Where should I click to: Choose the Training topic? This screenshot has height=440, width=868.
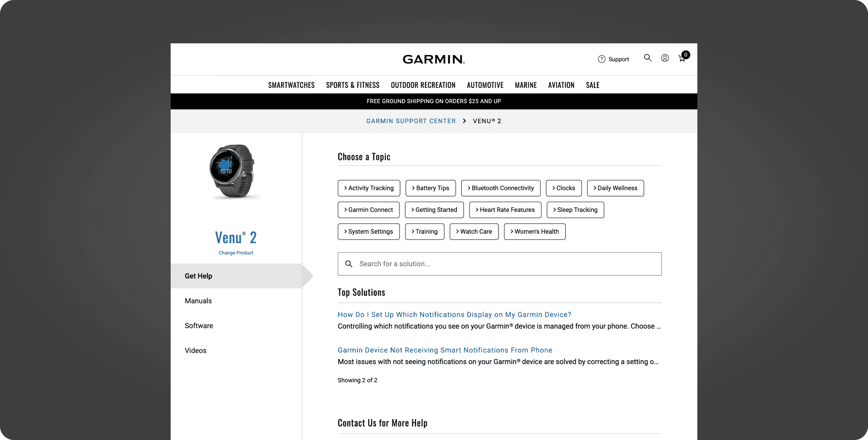[x=425, y=231]
